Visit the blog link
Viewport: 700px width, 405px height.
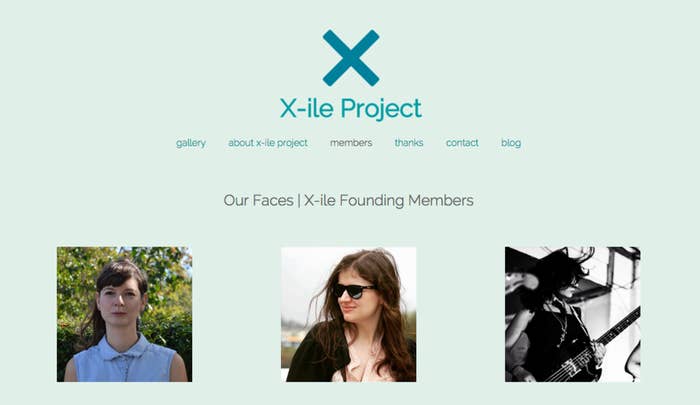(511, 143)
